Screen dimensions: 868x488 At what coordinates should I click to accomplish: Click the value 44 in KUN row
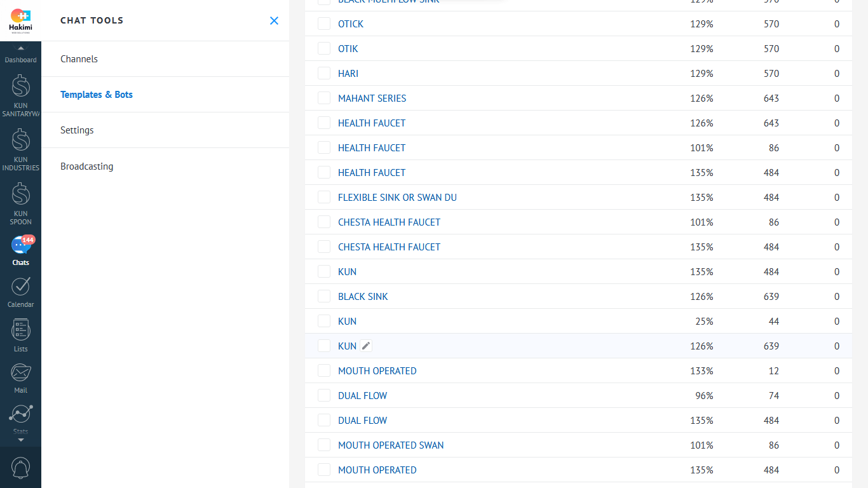click(x=773, y=322)
